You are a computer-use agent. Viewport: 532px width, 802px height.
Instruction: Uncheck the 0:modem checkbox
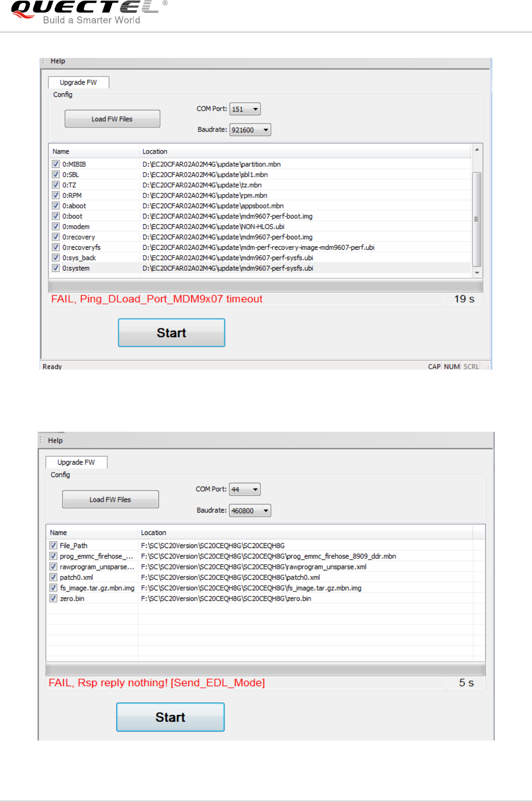point(56,226)
